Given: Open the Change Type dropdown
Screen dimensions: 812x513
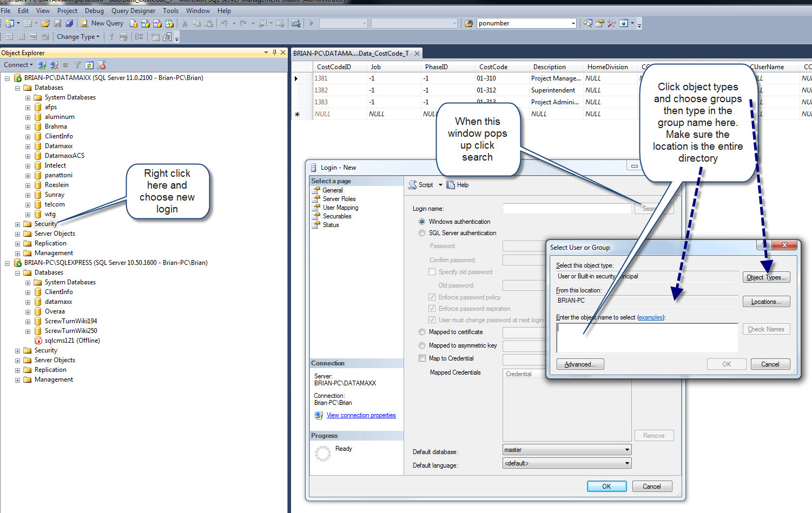Looking at the screenshot, I should 78,37.
